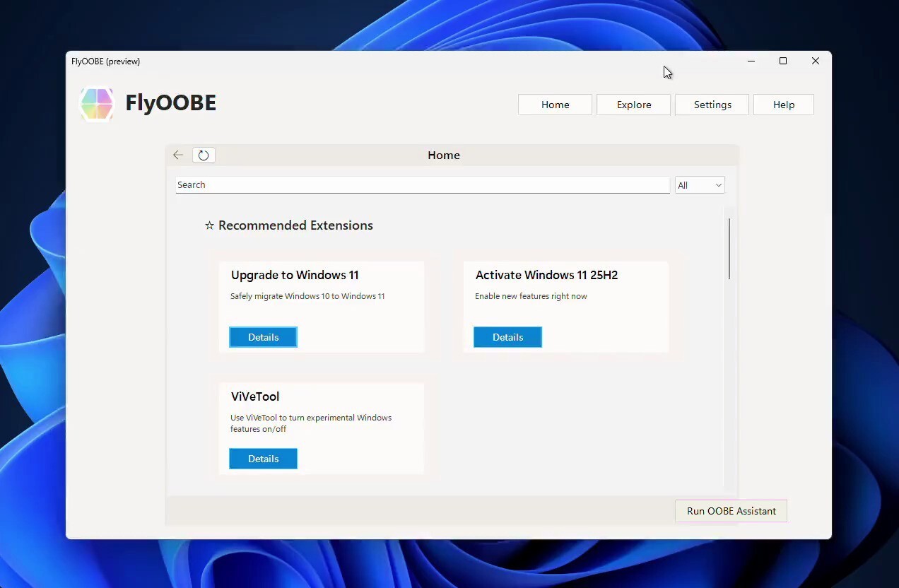Click the extensions list vertical scrollbar

pyautogui.click(x=729, y=249)
